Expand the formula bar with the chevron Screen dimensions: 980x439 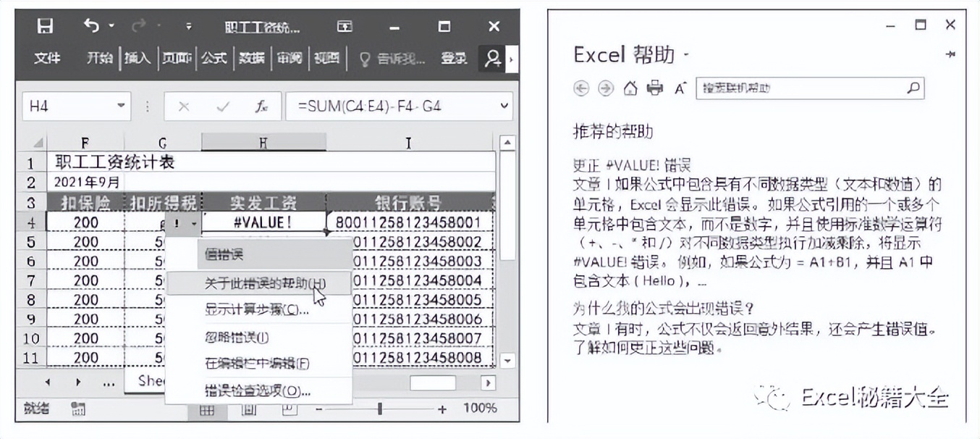coord(505,106)
